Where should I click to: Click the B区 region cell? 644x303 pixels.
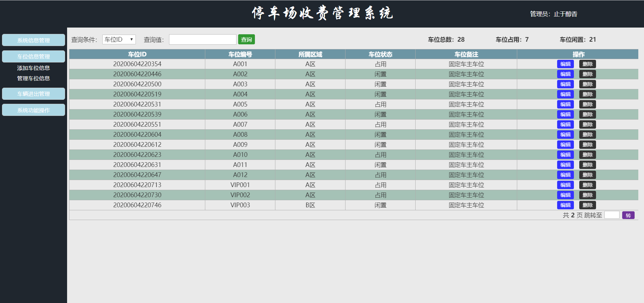[x=310, y=205]
